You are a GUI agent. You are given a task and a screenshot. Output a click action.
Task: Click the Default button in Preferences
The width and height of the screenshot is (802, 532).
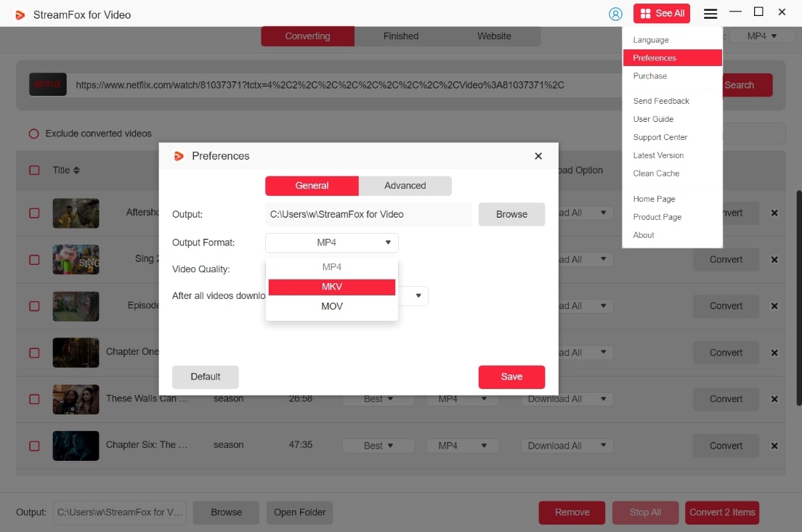tap(205, 377)
